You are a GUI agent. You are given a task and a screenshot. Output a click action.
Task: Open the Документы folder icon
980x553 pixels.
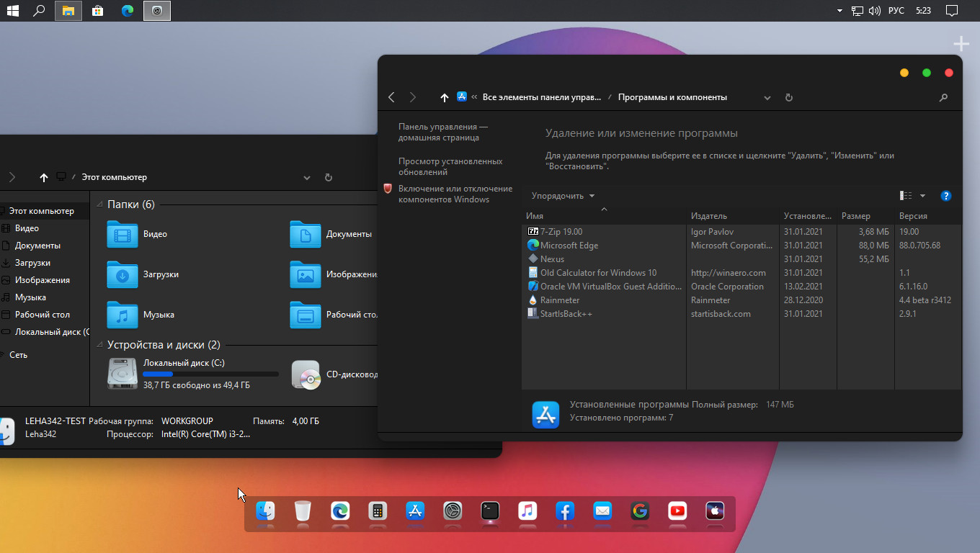[306, 234]
